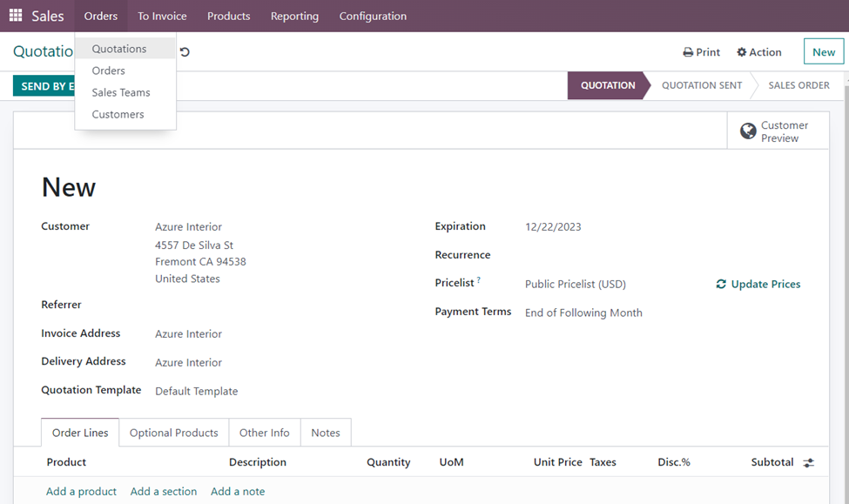Click the Customer Preview globe icon
Image resolution: width=849 pixels, height=504 pixels.
748,131
